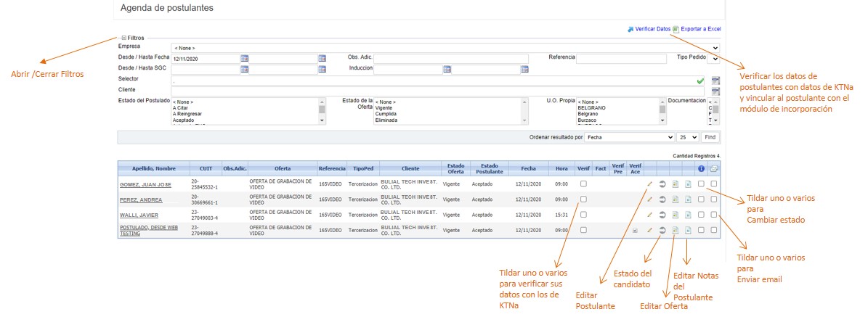Click the edit offer icon for WALLI, JAVIER
Screen dimensions: 868x317
click(675, 215)
